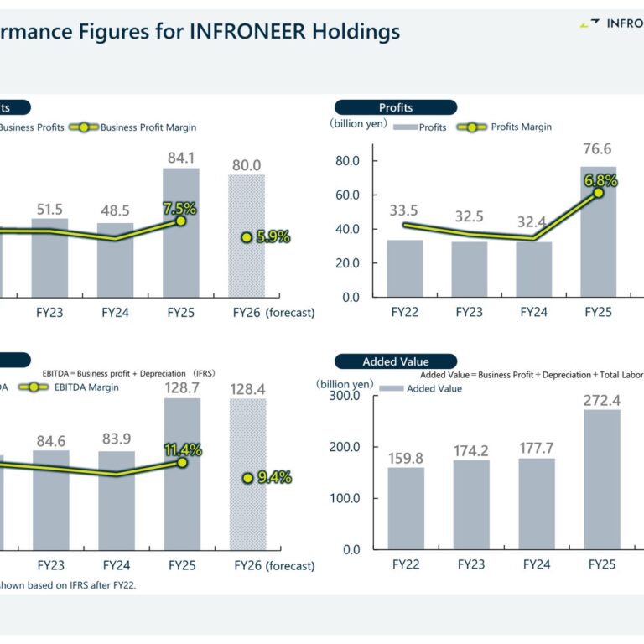Click the 20.0 tick on Profits axis
Screen dimensions: 644x644
(347, 263)
